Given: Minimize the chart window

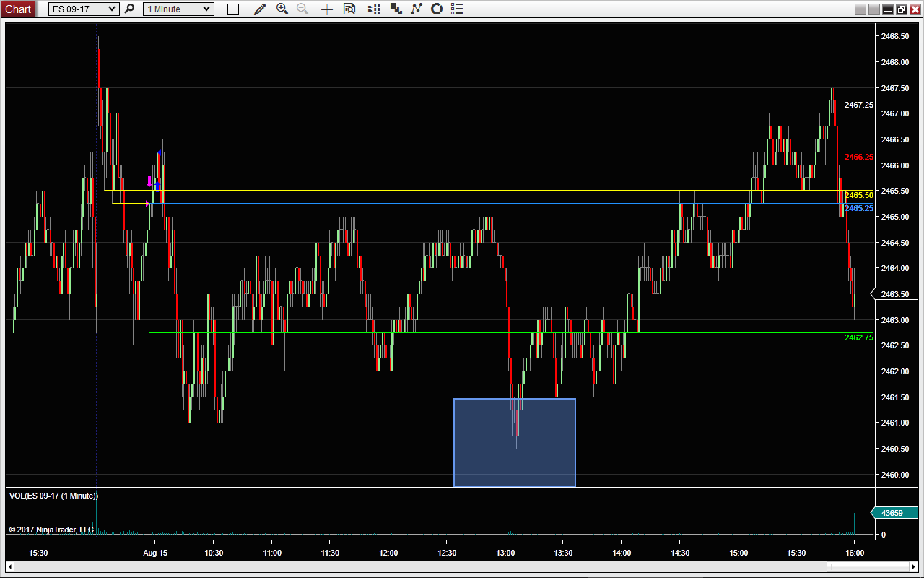Looking at the screenshot, I should click(889, 9).
